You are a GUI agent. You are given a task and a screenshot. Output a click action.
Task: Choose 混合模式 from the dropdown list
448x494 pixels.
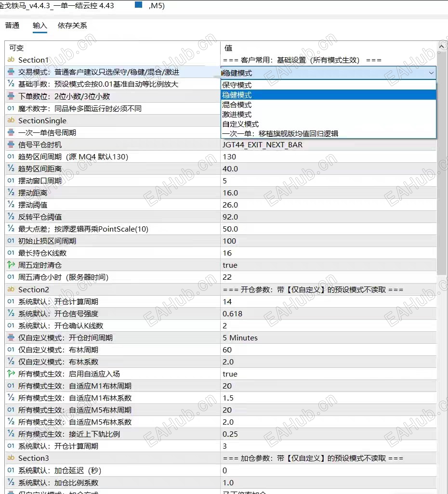pyautogui.click(x=328, y=104)
